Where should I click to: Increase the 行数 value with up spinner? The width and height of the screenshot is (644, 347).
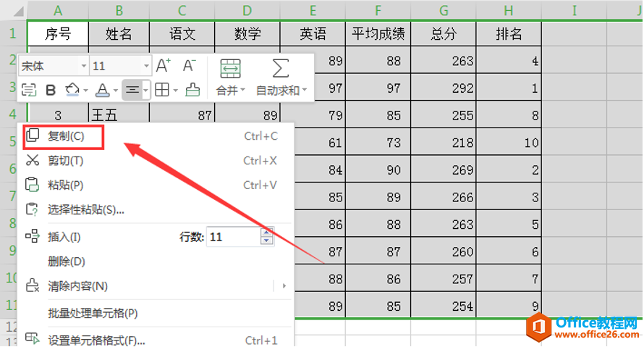[x=266, y=233]
